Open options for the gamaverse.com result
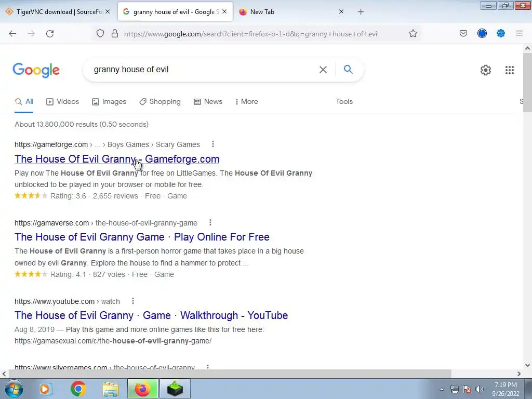532x399 pixels. coord(210,222)
